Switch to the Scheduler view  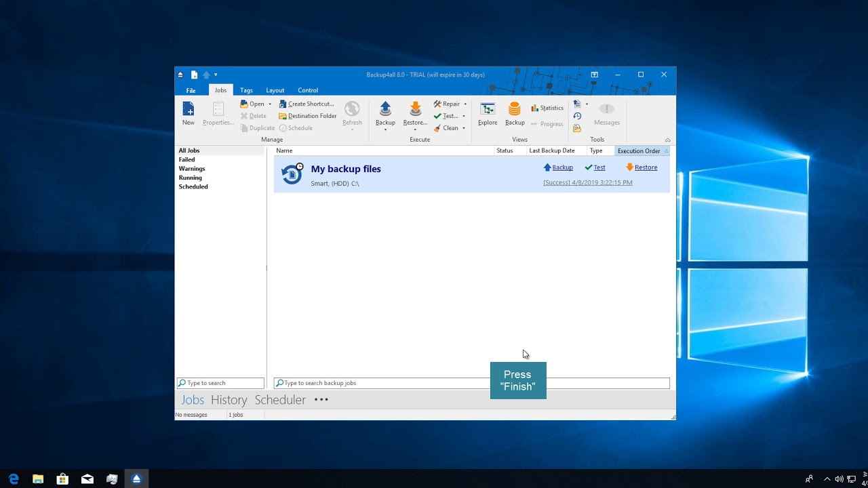click(x=280, y=399)
